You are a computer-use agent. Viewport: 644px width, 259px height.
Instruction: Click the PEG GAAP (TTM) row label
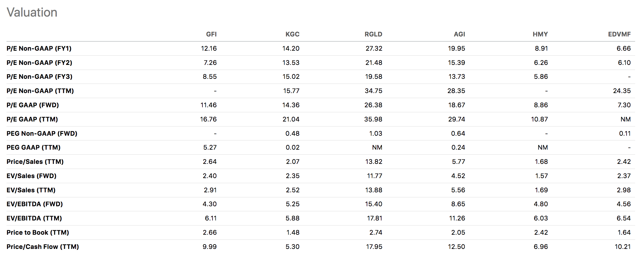[33, 148]
